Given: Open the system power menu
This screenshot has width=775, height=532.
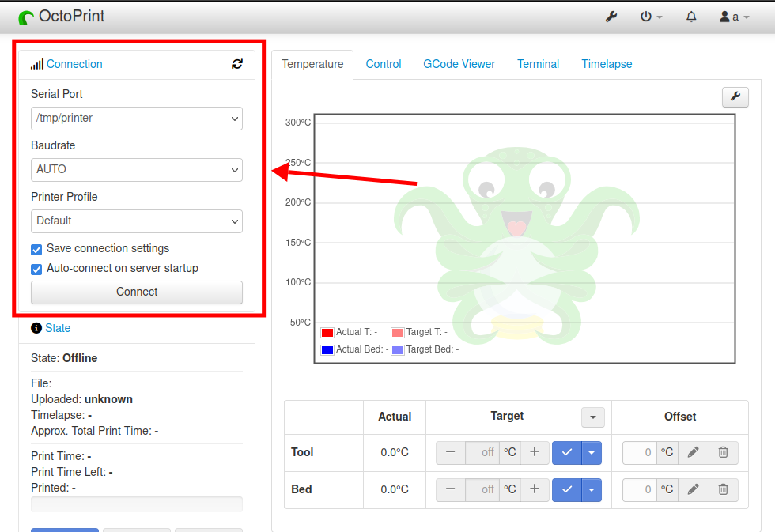Looking at the screenshot, I should pos(651,17).
